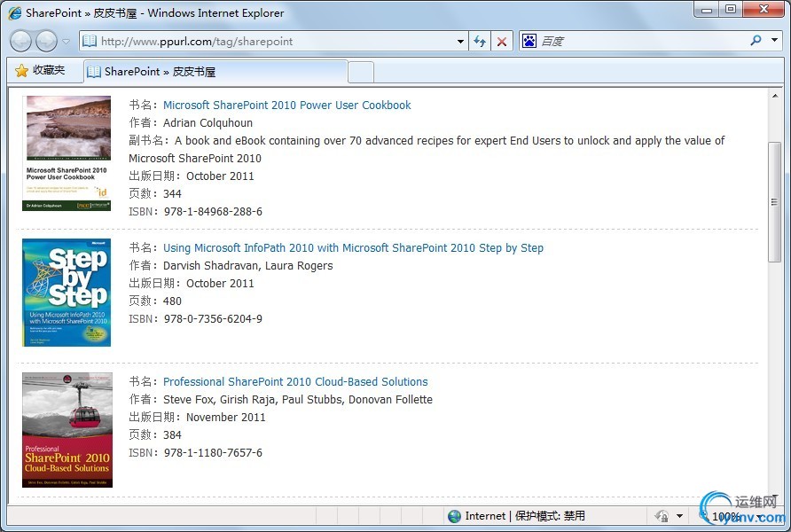Click the Baidu search provider paw icon
791x532 pixels.
click(x=529, y=41)
